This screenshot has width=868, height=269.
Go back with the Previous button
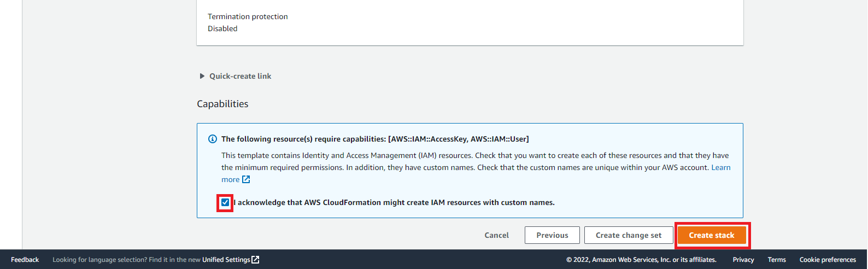tap(552, 235)
